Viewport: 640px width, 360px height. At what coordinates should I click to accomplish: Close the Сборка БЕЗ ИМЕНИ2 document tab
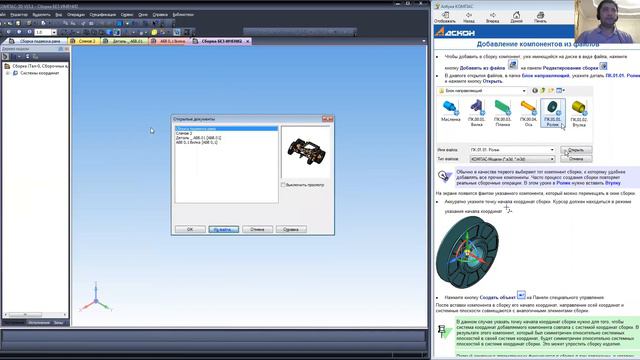pos(247,41)
